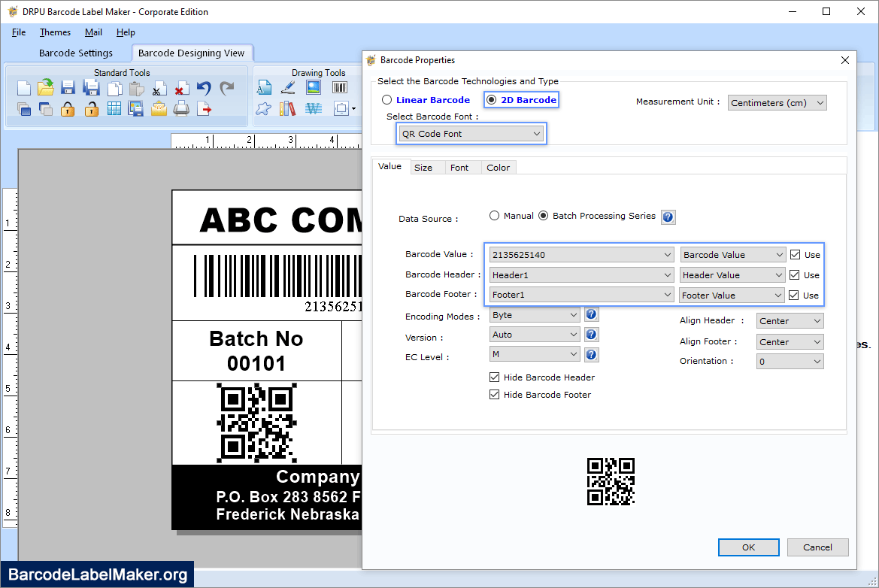Expand the 2135625140 barcode value dropdown

(581, 254)
